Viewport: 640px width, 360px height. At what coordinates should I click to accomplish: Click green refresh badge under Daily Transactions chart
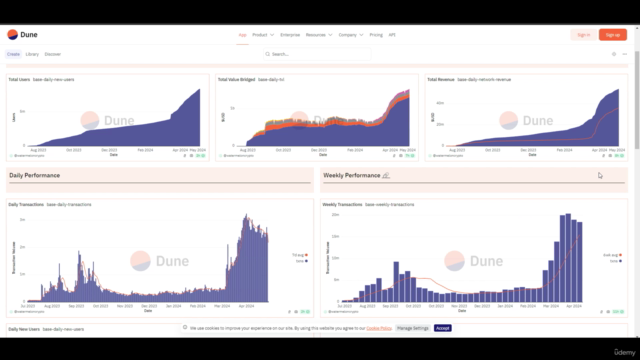pyautogui.click(x=305, y=311)
